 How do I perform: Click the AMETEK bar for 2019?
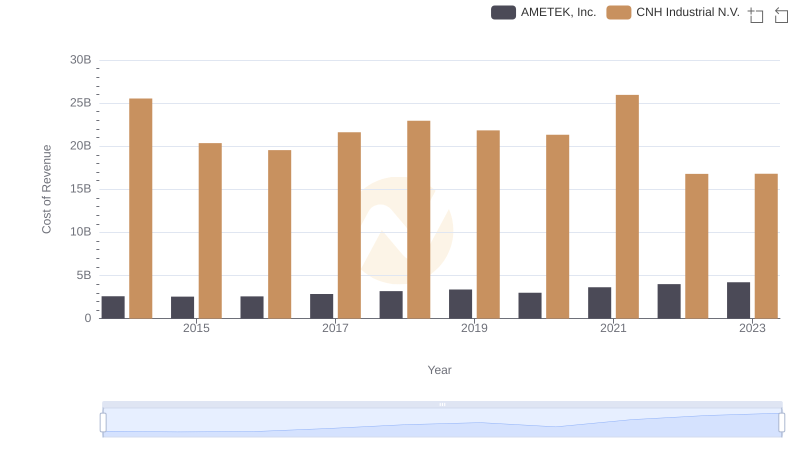(460, 304)
